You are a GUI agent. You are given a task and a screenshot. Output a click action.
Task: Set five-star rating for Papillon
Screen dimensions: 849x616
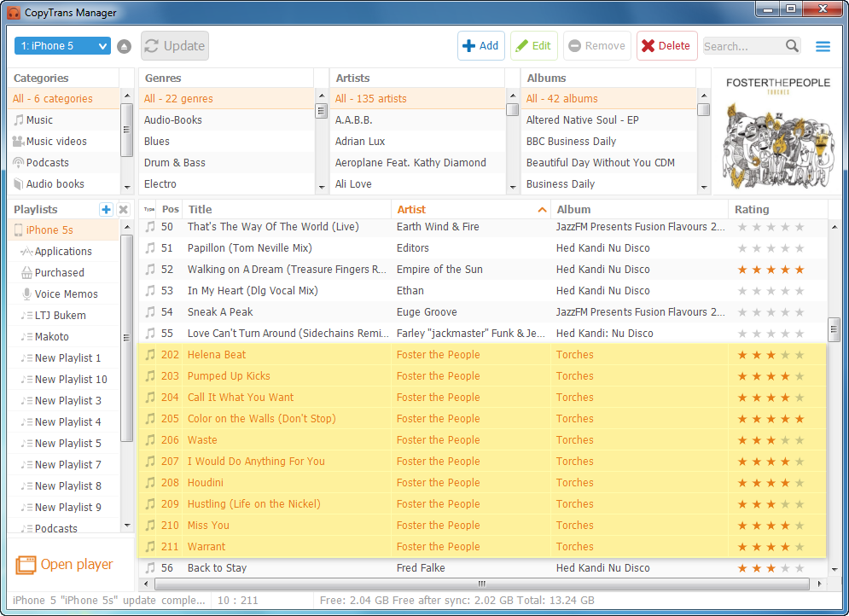(800, 248)
